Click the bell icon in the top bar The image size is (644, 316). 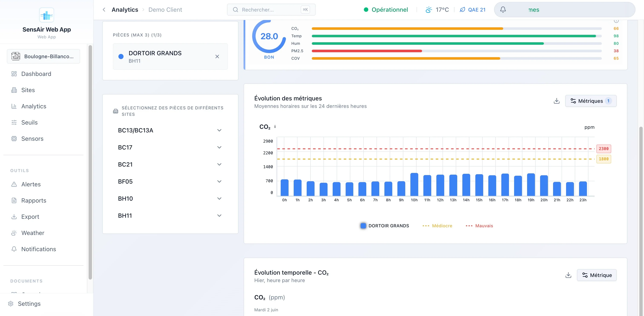[x=503, y=10]
